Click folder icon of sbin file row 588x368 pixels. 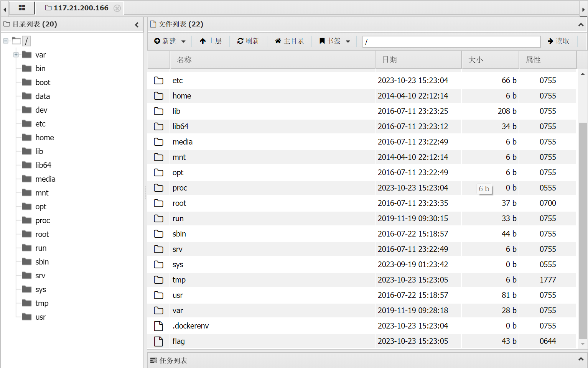coord(158,234)
